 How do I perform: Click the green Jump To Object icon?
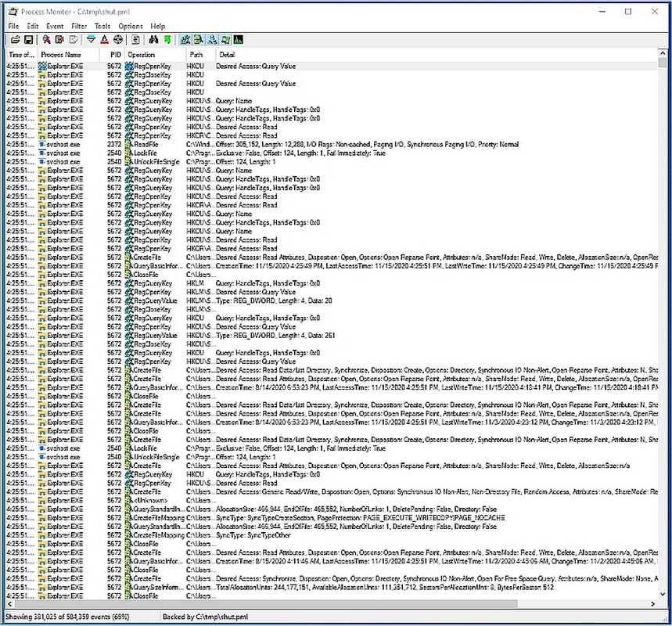pyautogui.click(x=167, y=40)
